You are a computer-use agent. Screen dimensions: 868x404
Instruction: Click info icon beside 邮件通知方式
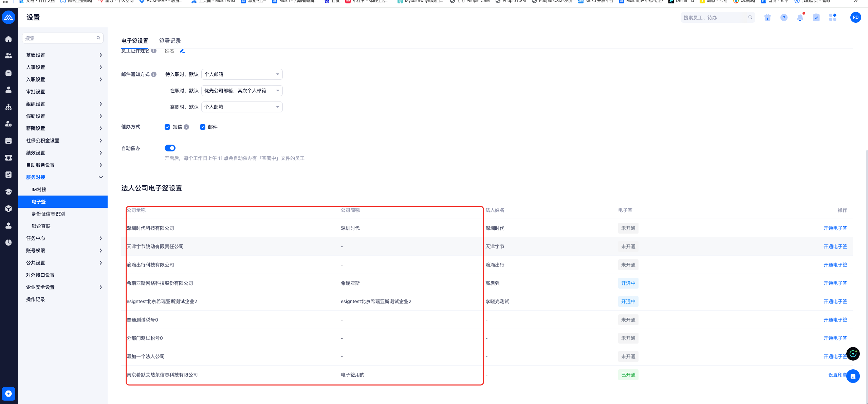point(154,74)
